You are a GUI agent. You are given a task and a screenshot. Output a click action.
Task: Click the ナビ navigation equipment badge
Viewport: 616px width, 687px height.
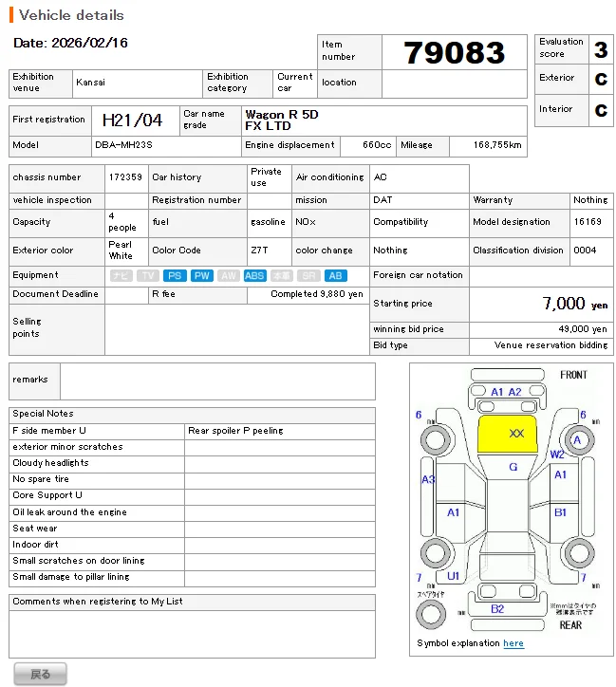[121, 275]
